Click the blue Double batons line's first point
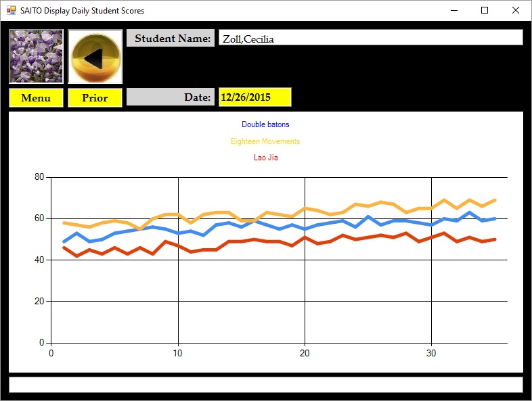Viewport: 532px width, 401px height. click(x=64, y=241)
